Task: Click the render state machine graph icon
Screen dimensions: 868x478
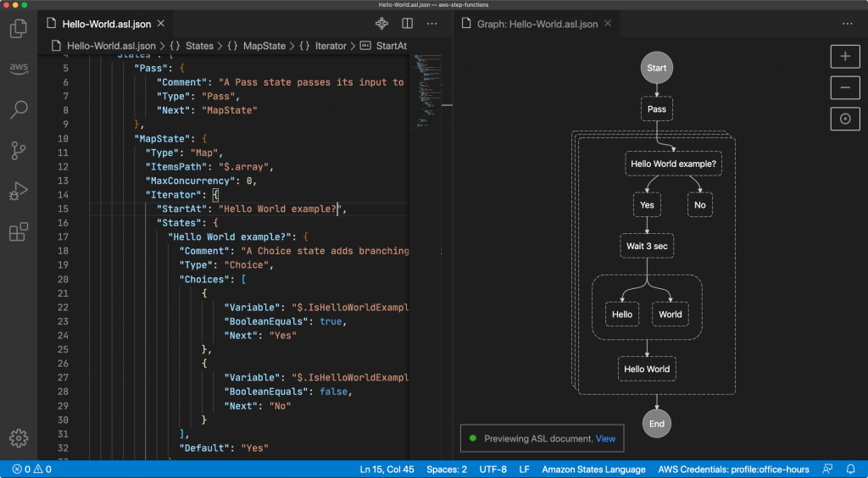Action: 382,24
